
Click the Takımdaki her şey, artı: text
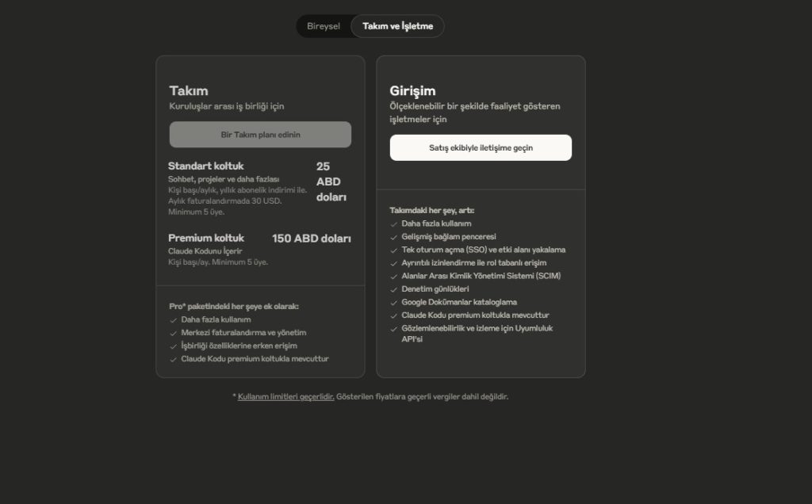click(431, 211)
